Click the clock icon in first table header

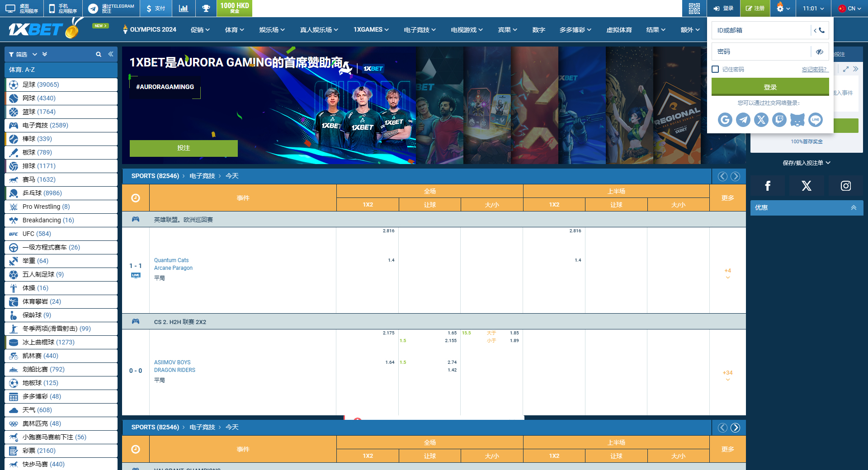tap(136, 198)
